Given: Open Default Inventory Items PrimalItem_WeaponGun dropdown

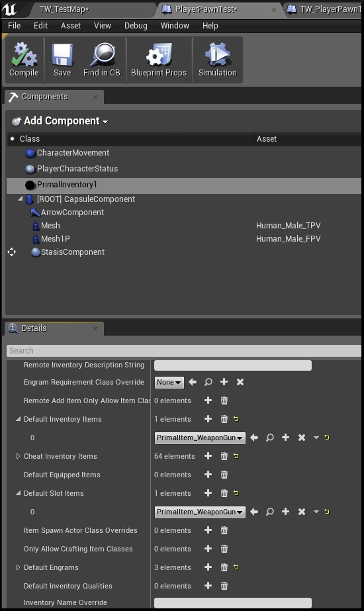Looking at the screenshot, I should tap(200, 438).
